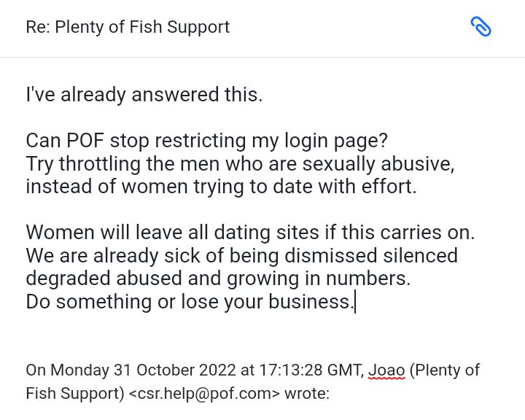The width and height of the screenshot is (525, 420).
Task: Click in 'Women will leave all dating sites' line
Action: (250, 233)
